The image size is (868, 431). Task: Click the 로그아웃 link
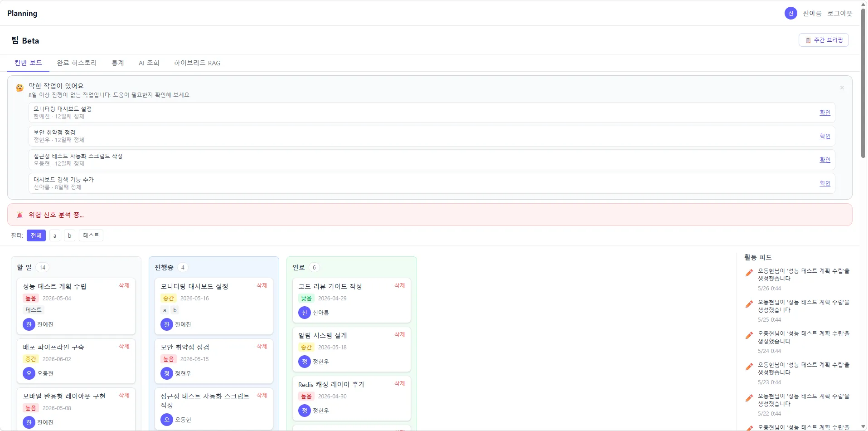point(839,13)
